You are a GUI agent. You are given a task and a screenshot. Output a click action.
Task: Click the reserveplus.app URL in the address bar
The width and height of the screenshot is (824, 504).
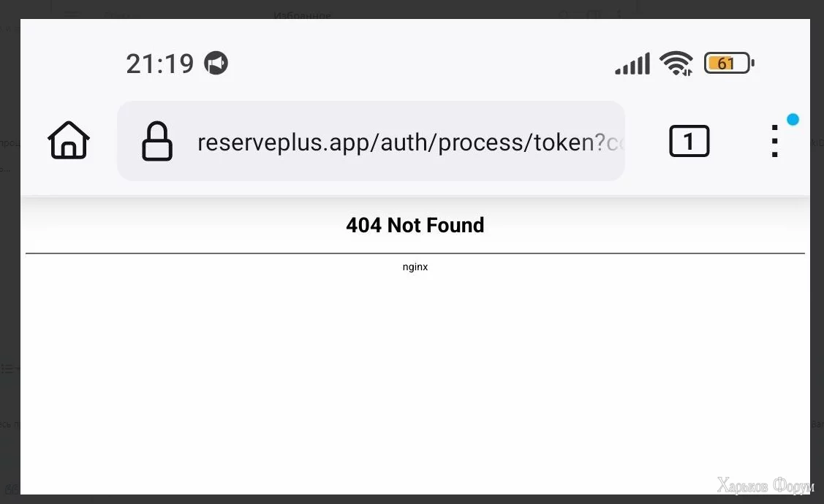[x=401, y=142]
